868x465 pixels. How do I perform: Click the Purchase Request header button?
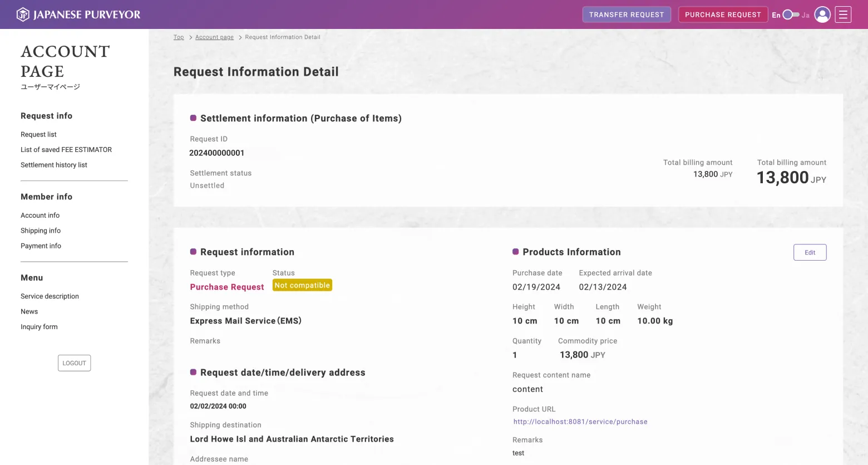(x=722, y=14)
